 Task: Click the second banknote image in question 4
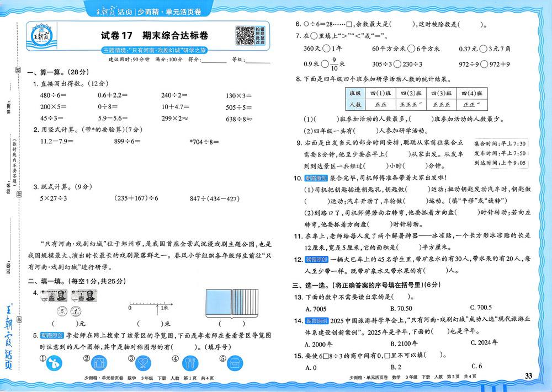tap(83, 296)
